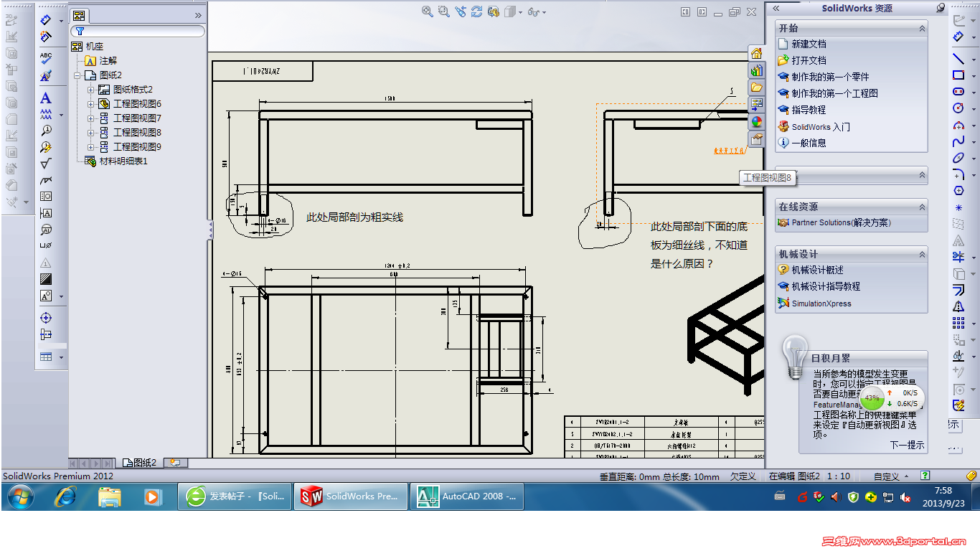
Task: Select the 注解 folder in the tree
Action: 108,61
